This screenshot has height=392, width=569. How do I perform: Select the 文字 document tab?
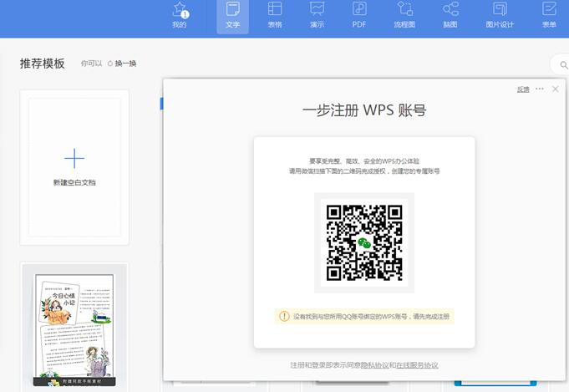point(232,17)
